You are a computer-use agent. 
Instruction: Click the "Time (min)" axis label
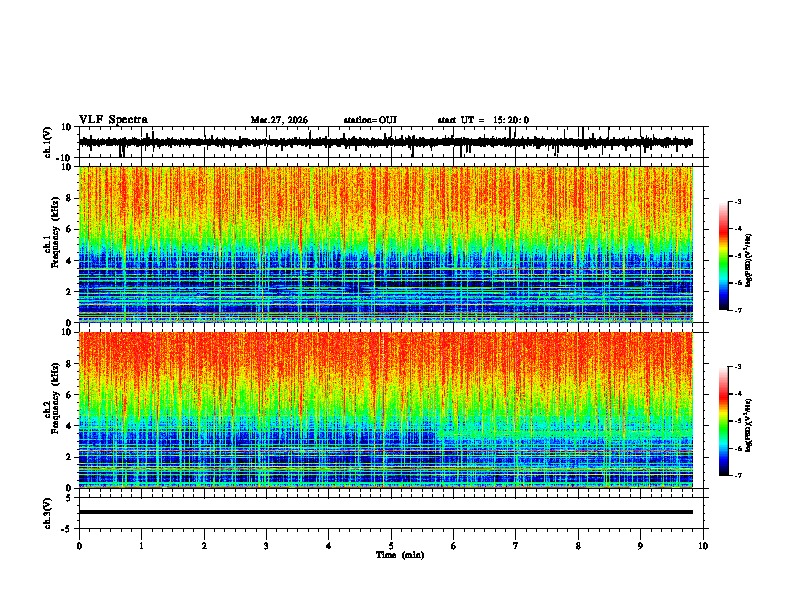tap(400, 555)
